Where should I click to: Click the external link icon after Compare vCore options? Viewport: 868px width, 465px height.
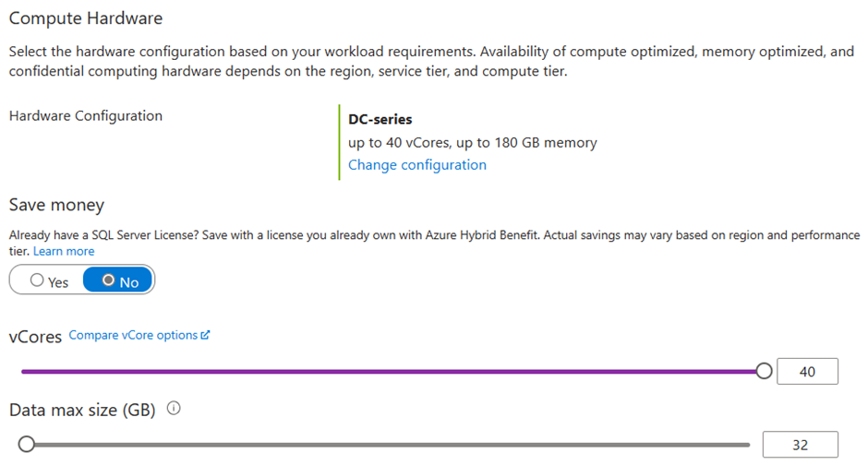(x=205, y=335)
